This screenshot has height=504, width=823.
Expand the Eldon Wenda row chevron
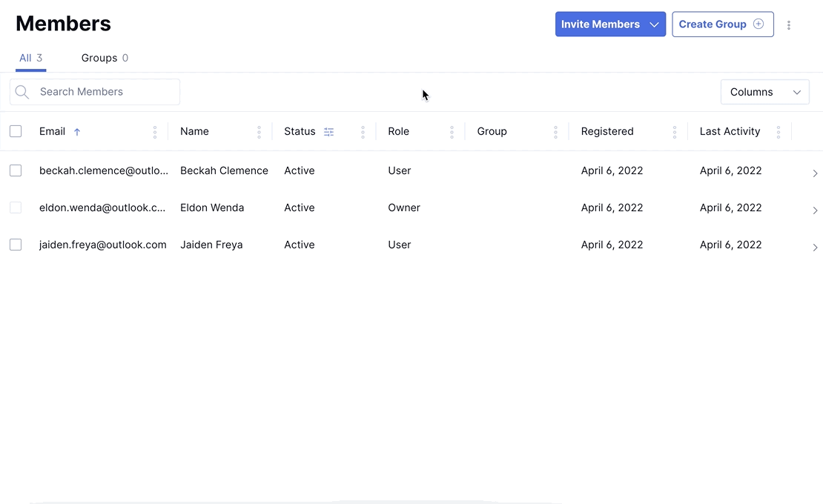(815, 210)
